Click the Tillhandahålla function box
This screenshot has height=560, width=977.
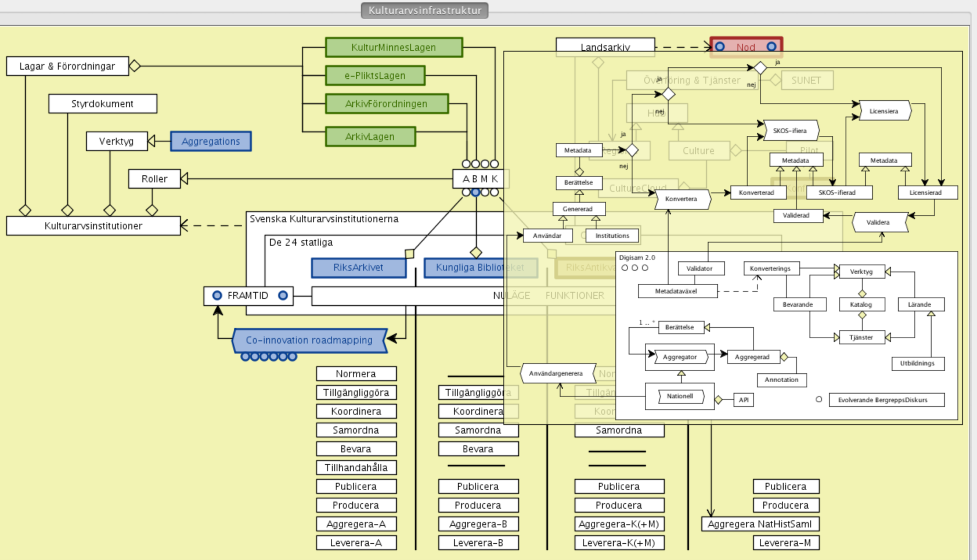pos(356,467)
